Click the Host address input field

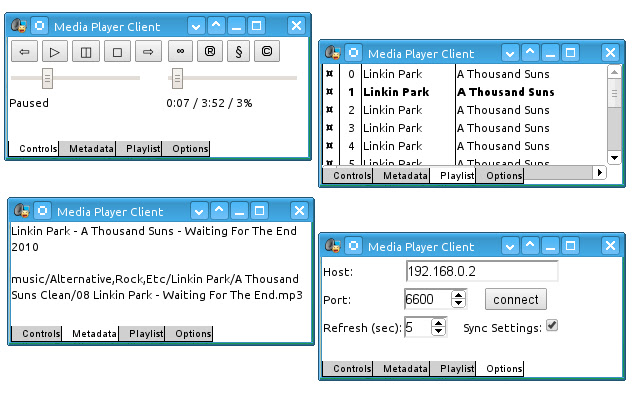click(481, 271)
